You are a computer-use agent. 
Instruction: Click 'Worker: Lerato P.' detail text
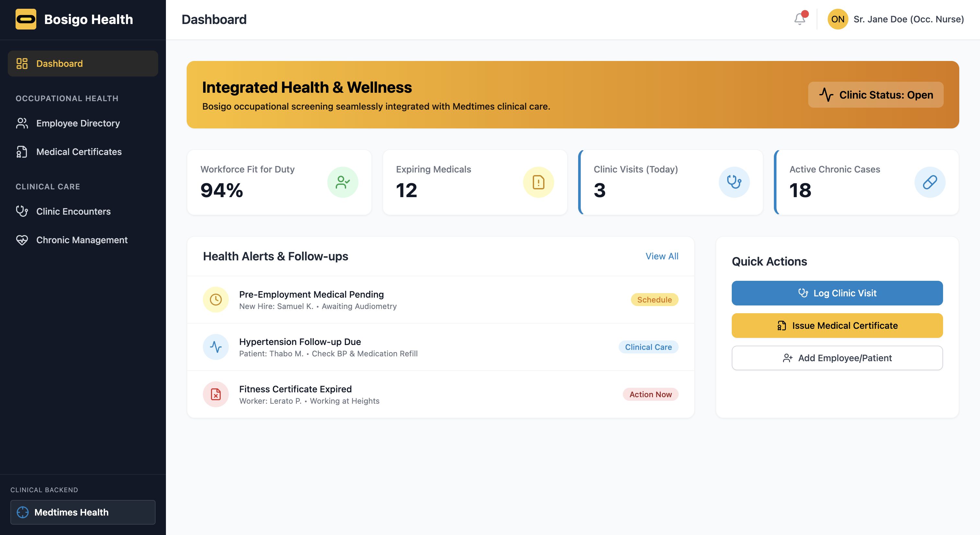pyautogui.click(x=270, y=401)
